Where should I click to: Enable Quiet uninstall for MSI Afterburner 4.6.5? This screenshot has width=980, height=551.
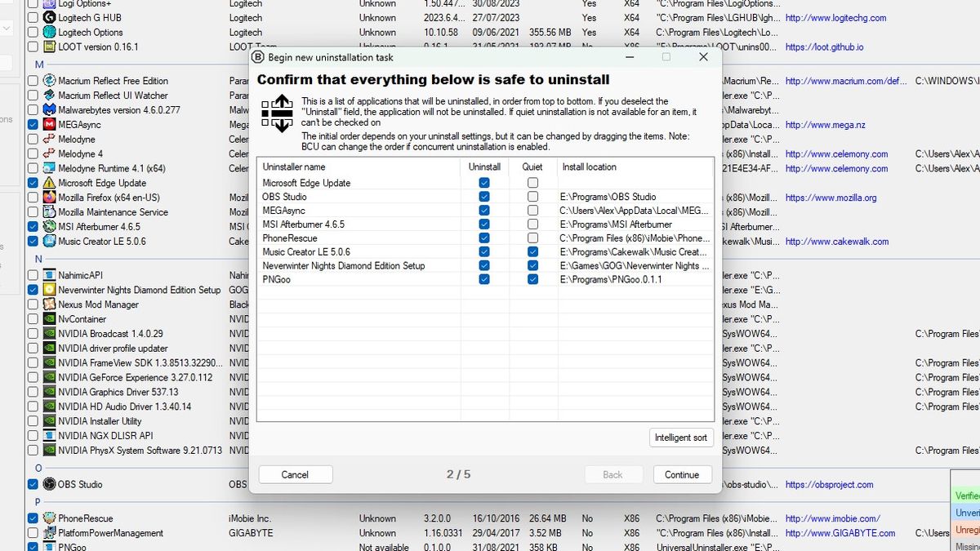point(532,224)
